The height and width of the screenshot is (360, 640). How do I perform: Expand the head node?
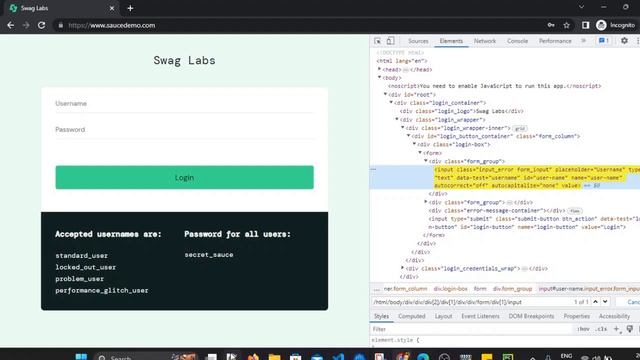pyautogui.click(x=380, y=69)
